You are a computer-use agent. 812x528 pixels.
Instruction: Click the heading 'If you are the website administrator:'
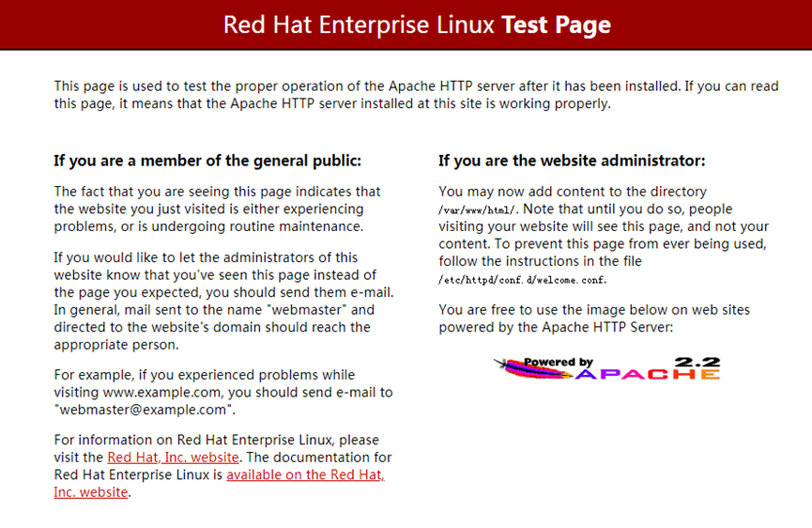click(x=572, y=162)
